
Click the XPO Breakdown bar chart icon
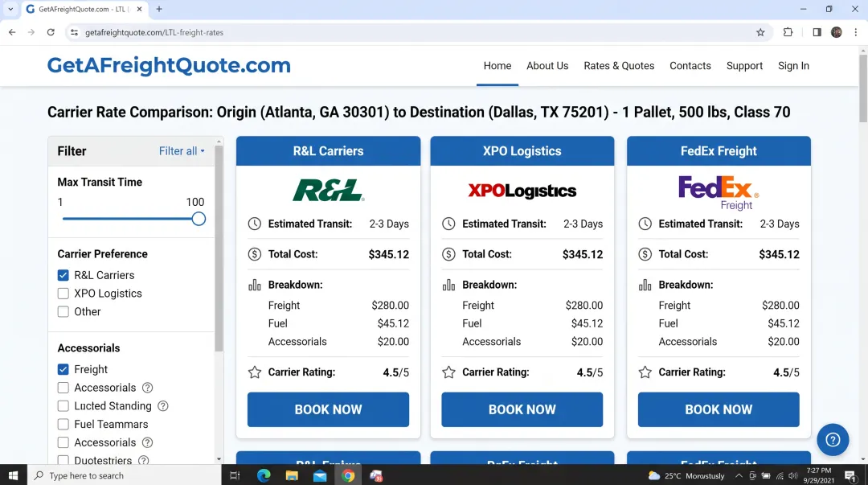click(x=448, y=285)
